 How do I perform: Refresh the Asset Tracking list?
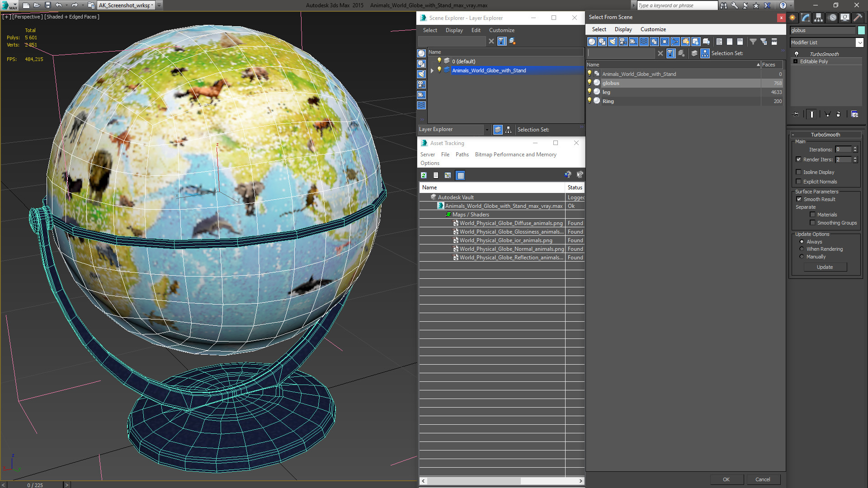424,175
